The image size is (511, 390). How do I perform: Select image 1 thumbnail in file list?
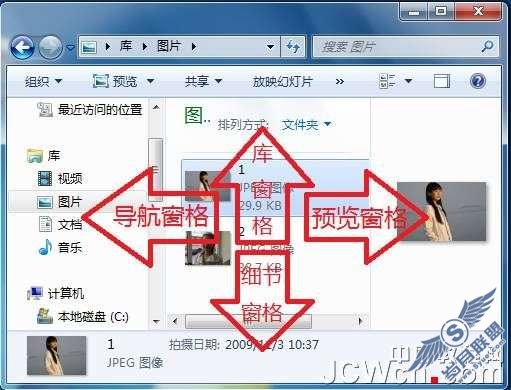click(x=207, y=186)
